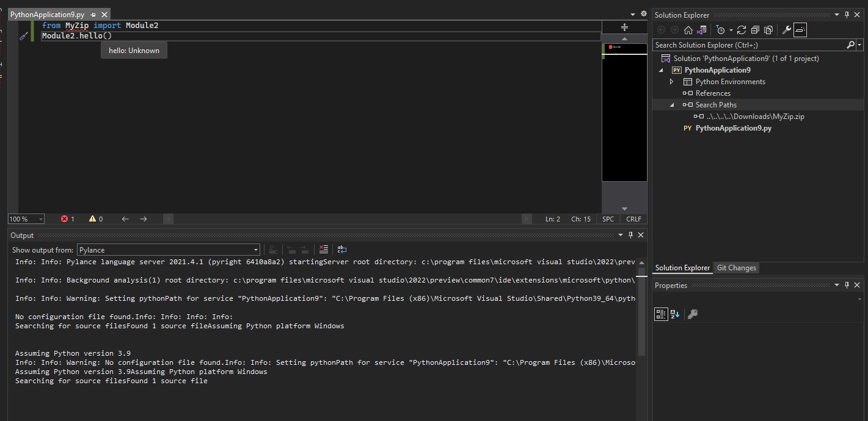This screenshot has height=421, width=868.
Task: Pin the PythonApplication9.py editor tab
Action: 93,14
